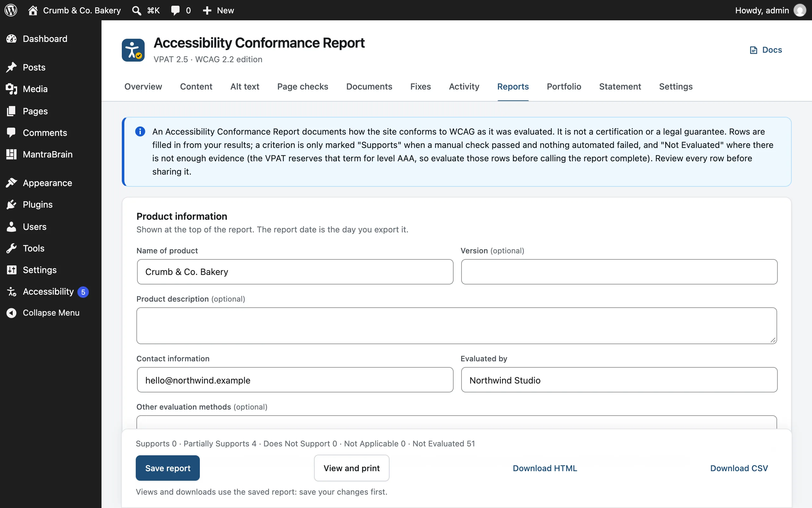This screenshot has width=812, height=508.
Task: Focus the Other evaluation methods field
Action: tap(457, 422)
